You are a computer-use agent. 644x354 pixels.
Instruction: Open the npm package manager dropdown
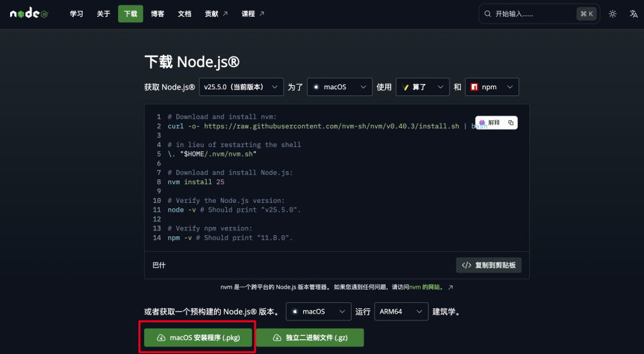[x=492, y=87]
